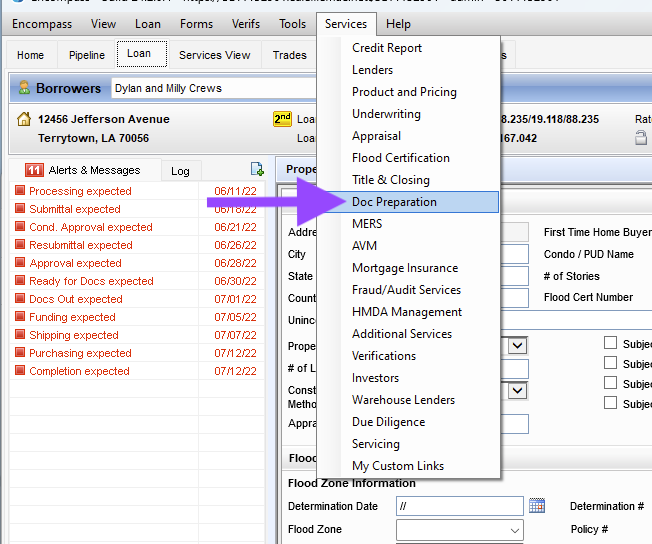
Task: Choose Mortgage Insurance menu item
Action: [x=408, y=268]
